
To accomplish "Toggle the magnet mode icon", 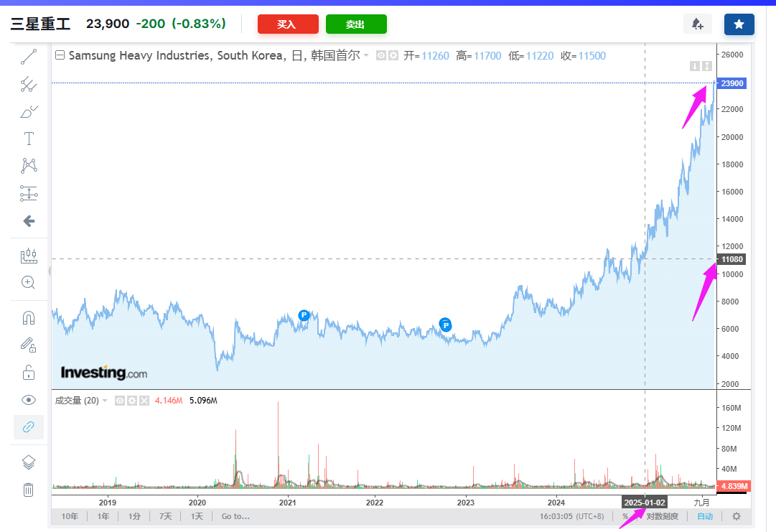I will click(29, 317).
